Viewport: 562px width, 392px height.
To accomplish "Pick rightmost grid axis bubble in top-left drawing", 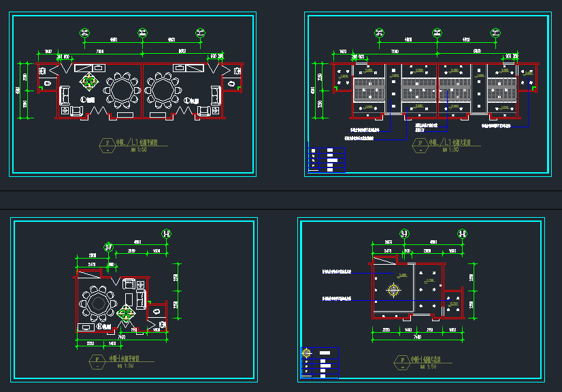I will pos(201,32).
